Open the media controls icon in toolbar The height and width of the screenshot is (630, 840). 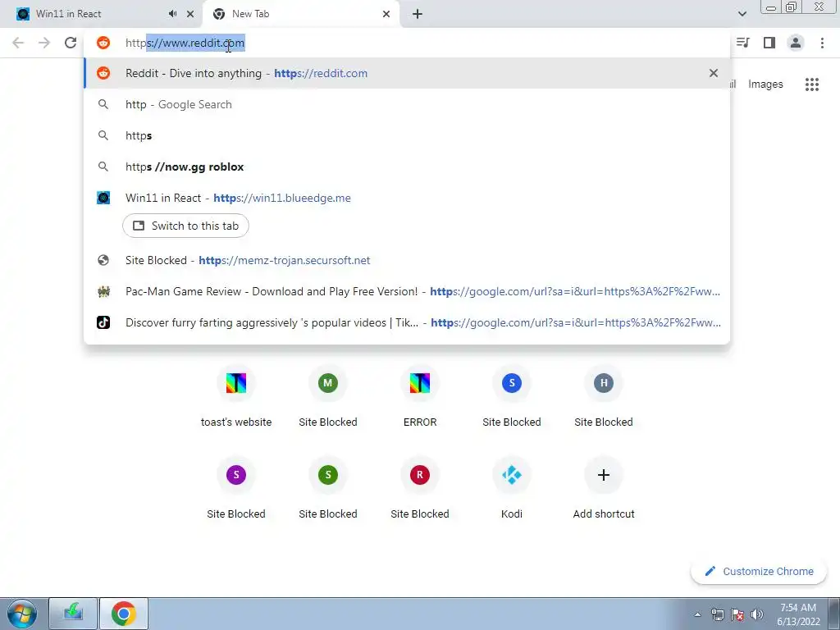coord(742,43)
